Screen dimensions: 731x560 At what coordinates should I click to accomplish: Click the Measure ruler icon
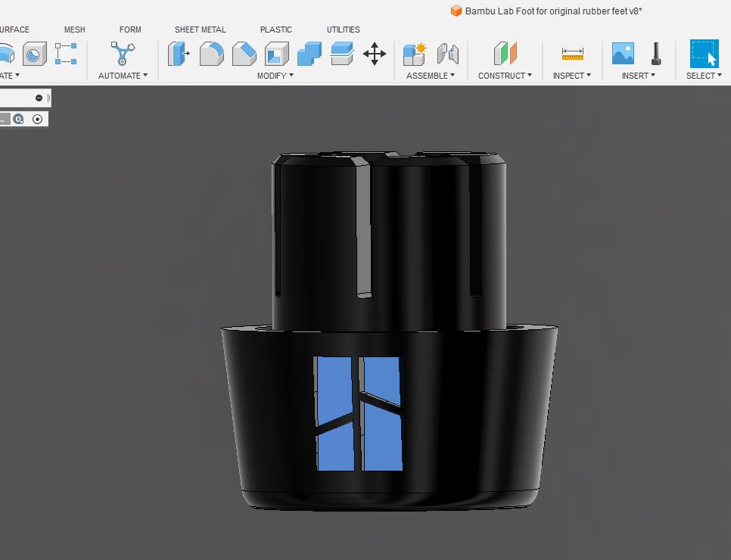tap(572, 54)
